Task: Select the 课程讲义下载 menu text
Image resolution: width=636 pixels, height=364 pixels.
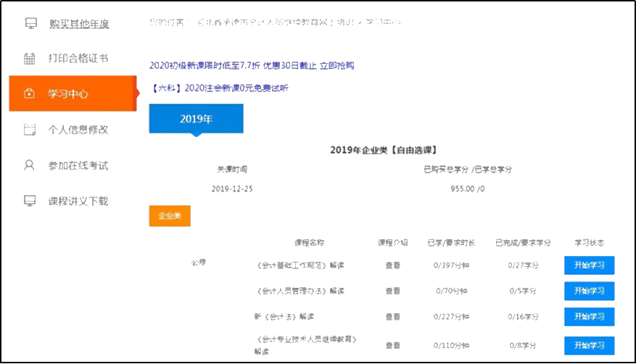Action: coord(78,201)
